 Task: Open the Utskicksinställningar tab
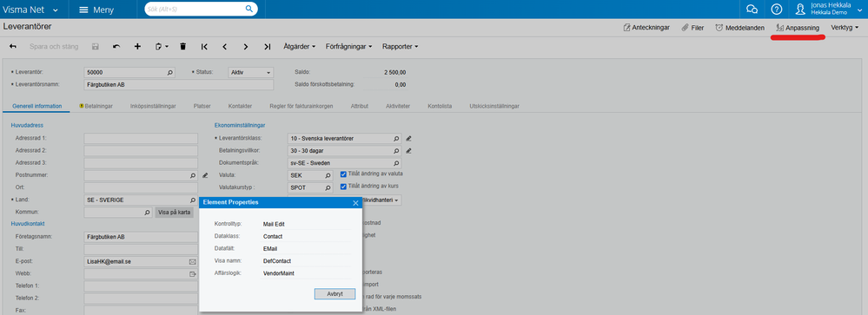[494, 106]
